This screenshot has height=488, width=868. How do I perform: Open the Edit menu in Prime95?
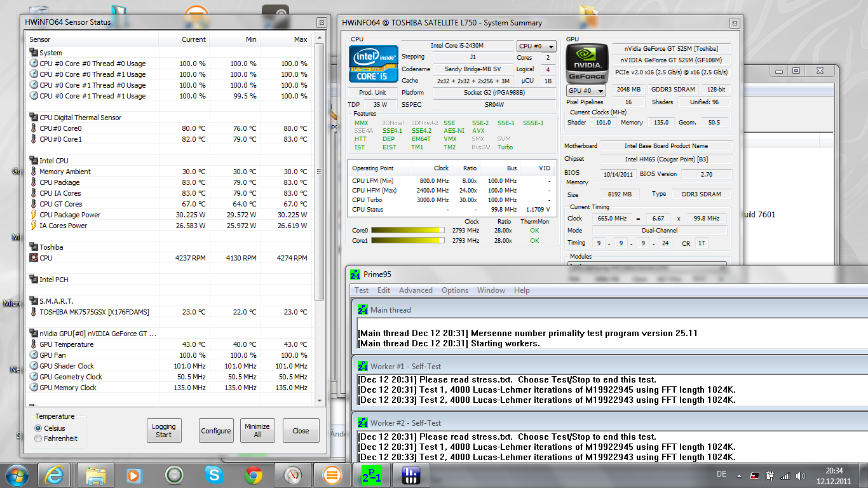click(x=384, y=290)
